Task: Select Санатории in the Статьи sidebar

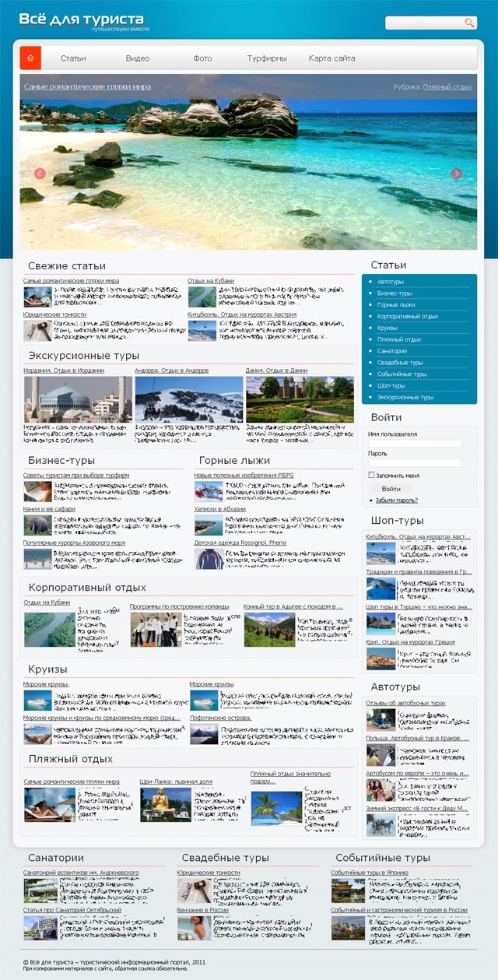Action: point(392,351)
